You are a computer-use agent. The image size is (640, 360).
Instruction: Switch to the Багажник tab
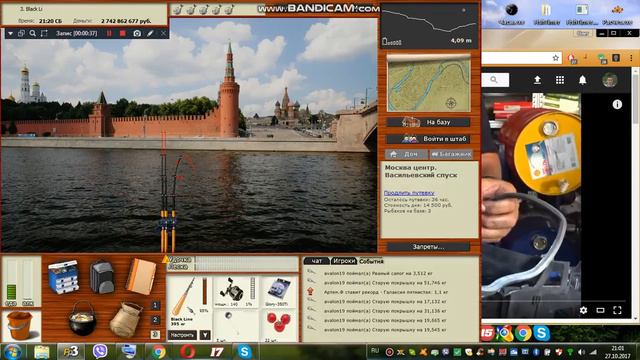coord(451,154)
